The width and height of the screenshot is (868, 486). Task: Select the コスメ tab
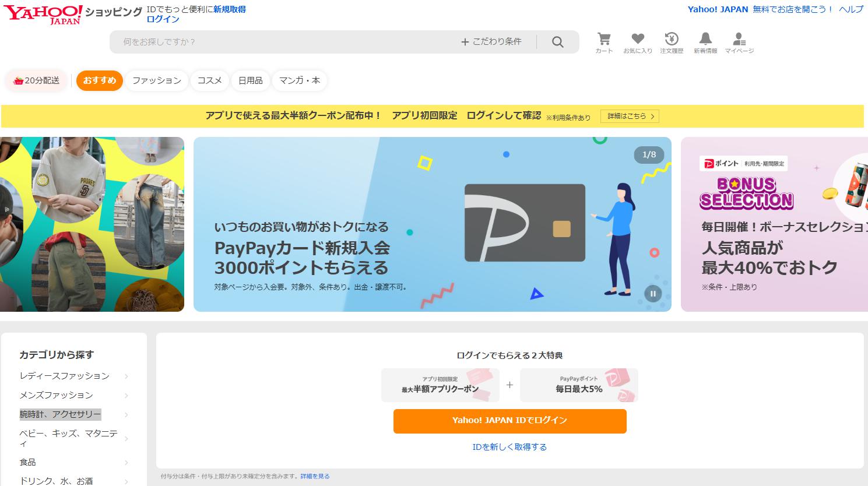[x=210, y=80]
